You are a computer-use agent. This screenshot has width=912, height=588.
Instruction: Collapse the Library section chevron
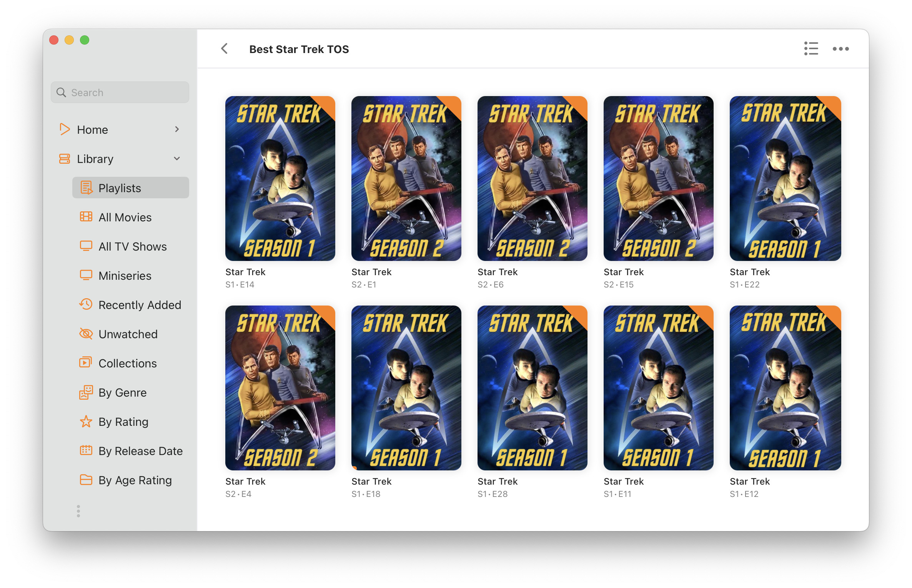[x=177, y=159]
